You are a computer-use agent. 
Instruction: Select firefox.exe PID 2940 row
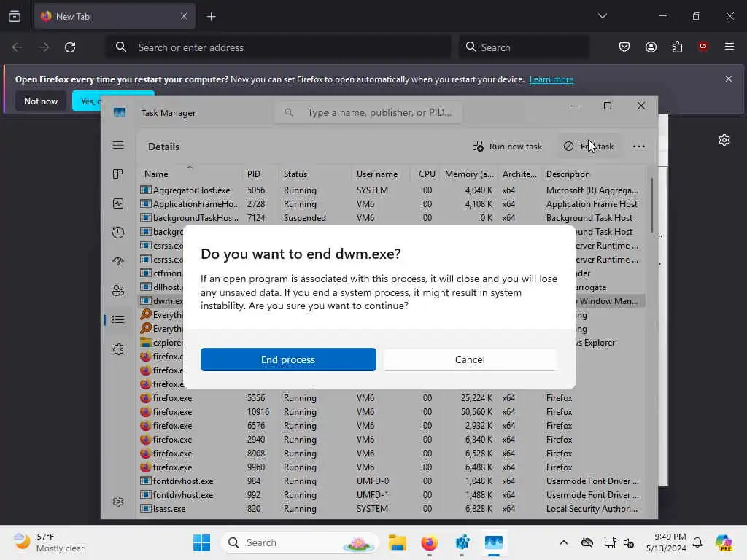point(392,439)
